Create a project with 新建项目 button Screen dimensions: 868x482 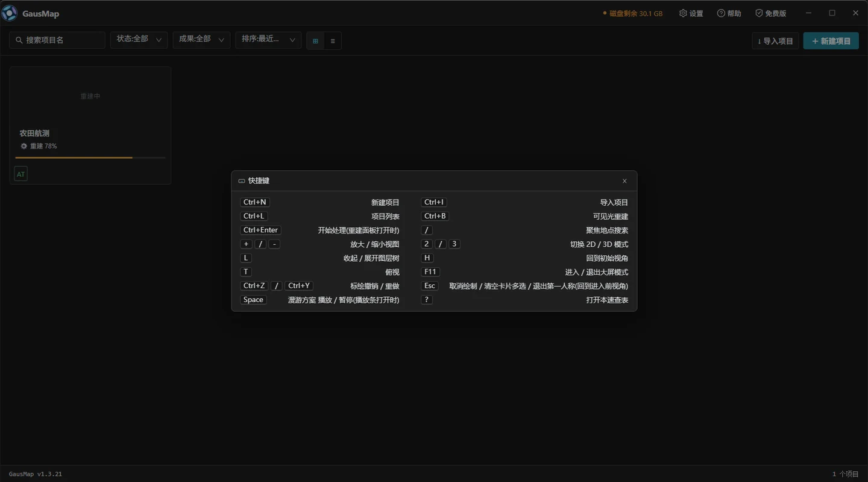(831, 41)
